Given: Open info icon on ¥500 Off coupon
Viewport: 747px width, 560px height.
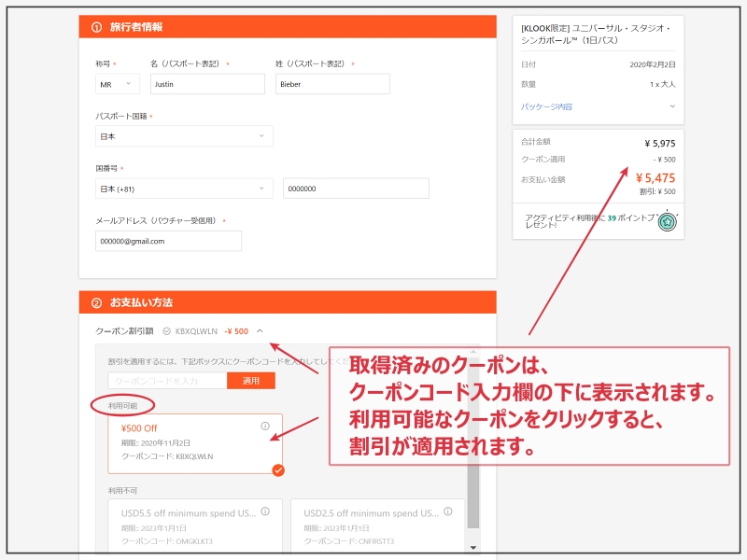Looking at the screenshot, I should 265,427.
